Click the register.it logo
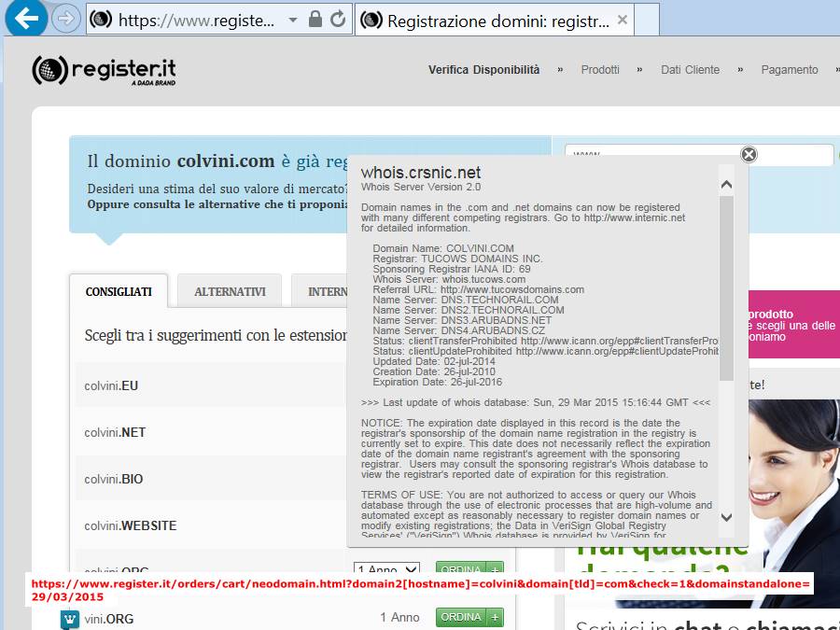The width and height of the screenshot is (840, 630). tap(104, 70)
